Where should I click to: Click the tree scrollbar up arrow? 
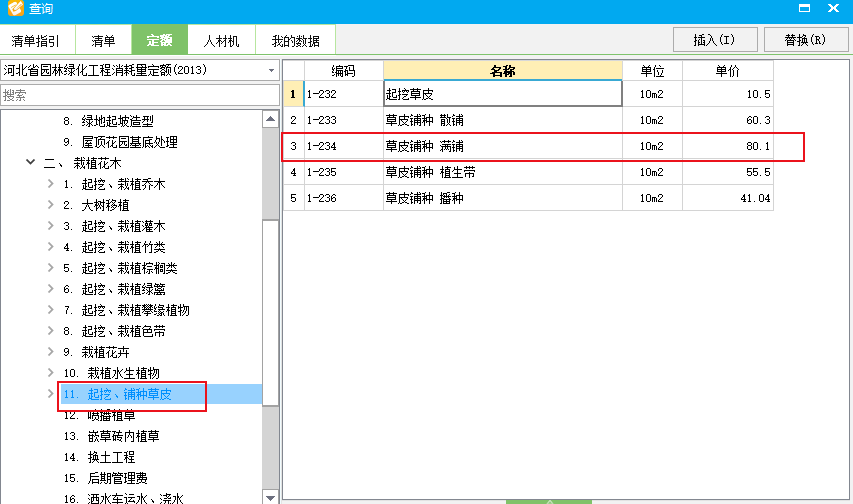coord(270,119)
